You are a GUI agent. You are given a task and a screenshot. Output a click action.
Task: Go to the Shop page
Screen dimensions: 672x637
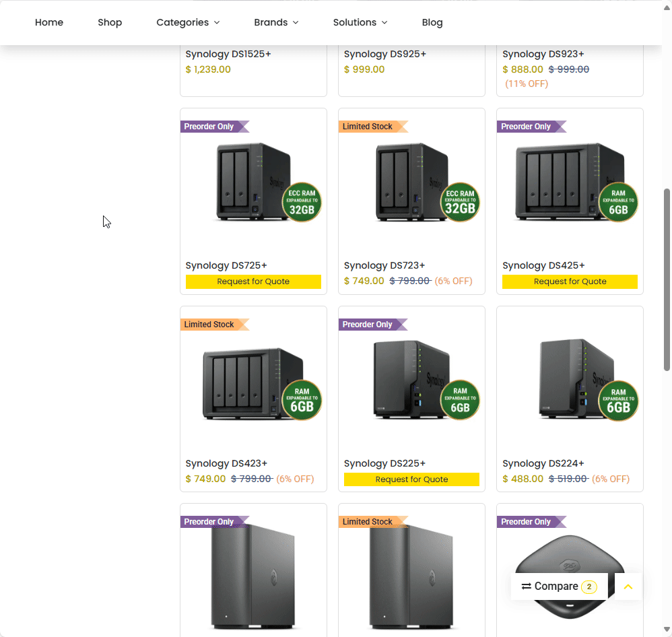point(110,22)
